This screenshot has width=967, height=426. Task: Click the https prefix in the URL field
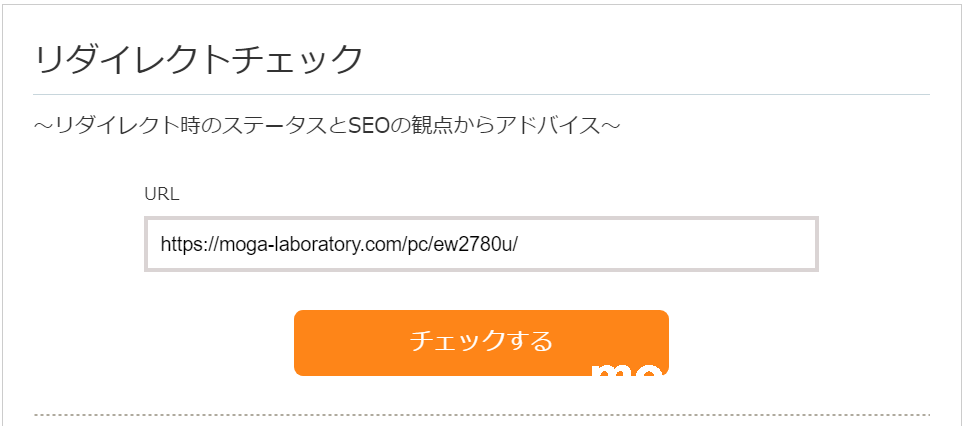pyautogui.click(x=180, y=244)
